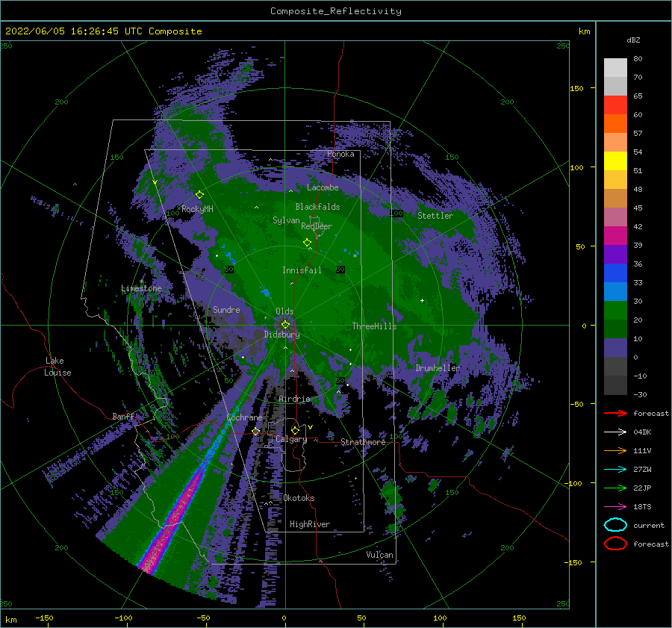Pick the dark gray -10 dBZ swatch
This screenshot has width=672, height=628.
pos(615,385)
